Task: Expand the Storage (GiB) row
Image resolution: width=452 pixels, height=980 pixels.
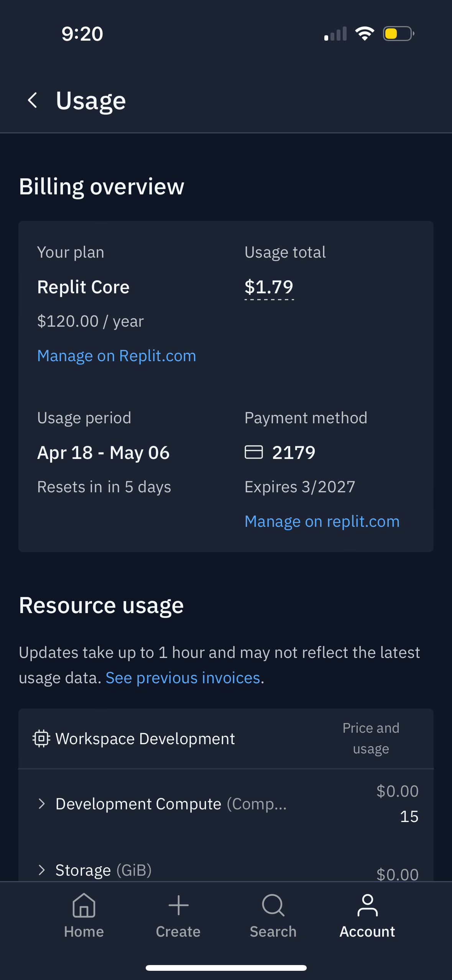Action: point(42,870)
